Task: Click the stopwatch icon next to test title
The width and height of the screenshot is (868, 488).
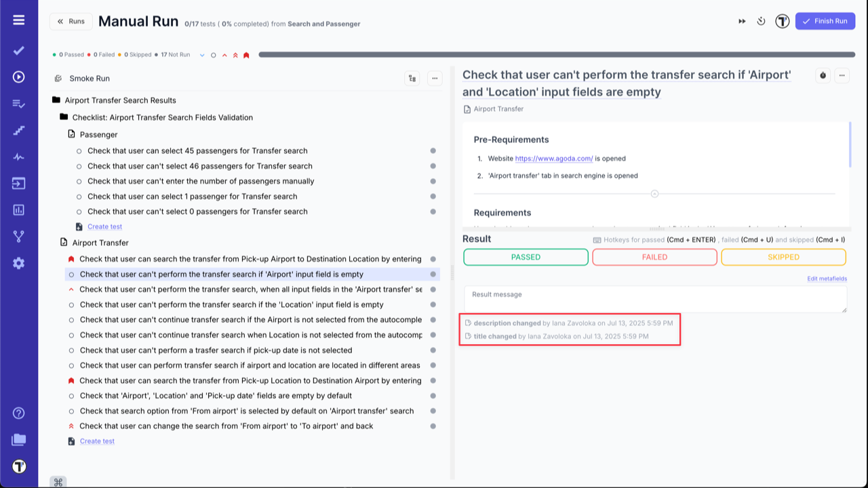Action: (823, 75)
